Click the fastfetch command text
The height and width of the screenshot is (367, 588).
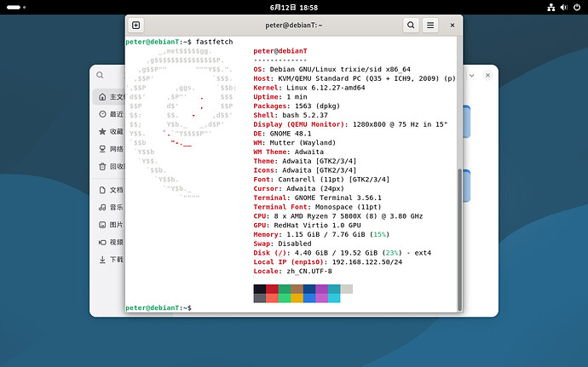point(214,42)
